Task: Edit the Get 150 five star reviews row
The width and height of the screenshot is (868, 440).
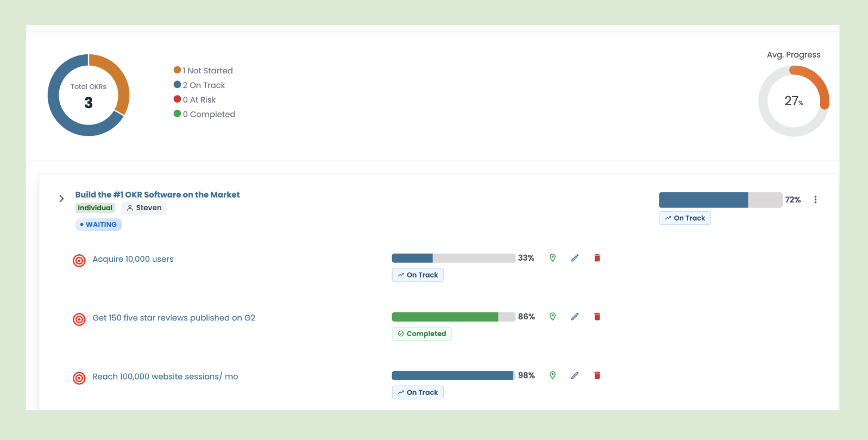Action: [x=575, y=317]
